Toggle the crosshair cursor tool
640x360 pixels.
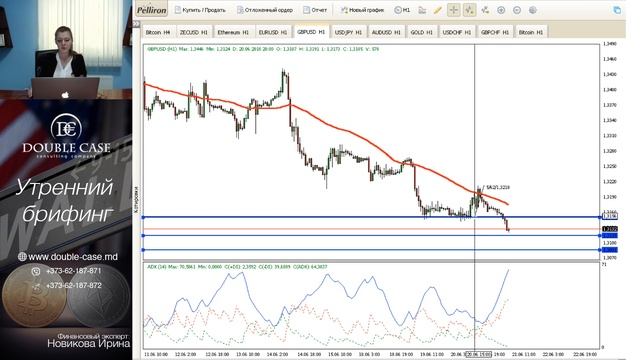(x=453, y=10)
